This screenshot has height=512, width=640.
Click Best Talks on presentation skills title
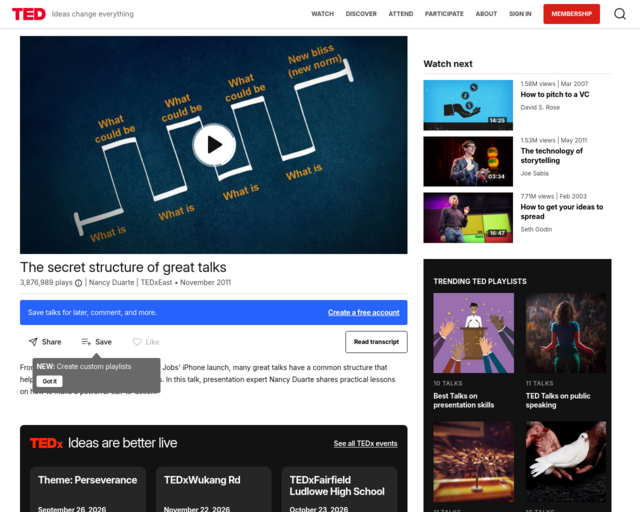tap(463, 401)
